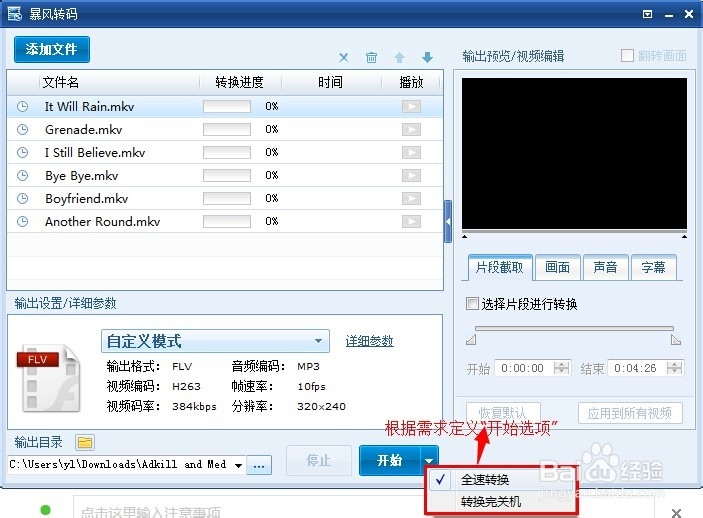Click the trash clear list icon
The height and width of the screenshot is (518, 703).
[371, 57]
